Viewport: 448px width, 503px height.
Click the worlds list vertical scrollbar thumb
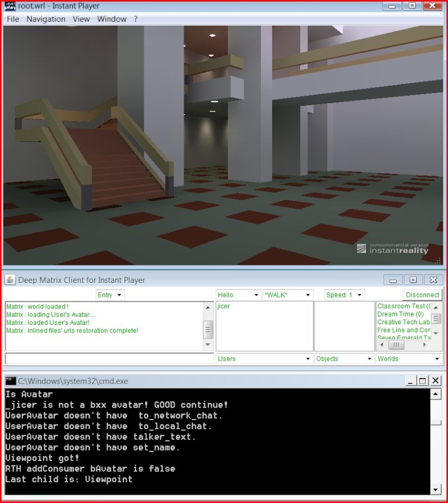pos(436,319)
